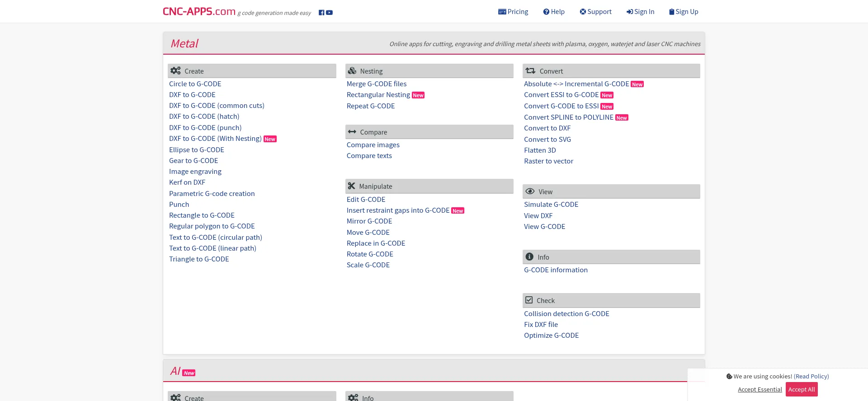This screenshot has width=868, height=401.
Task: Open Regular polygon to G-CODE
Action: coord(212,226)
